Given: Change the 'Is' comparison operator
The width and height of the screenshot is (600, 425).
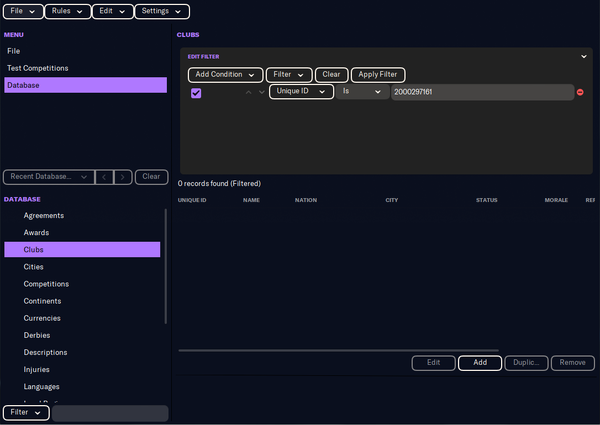Looking at the screenshot, I should 361,92.
